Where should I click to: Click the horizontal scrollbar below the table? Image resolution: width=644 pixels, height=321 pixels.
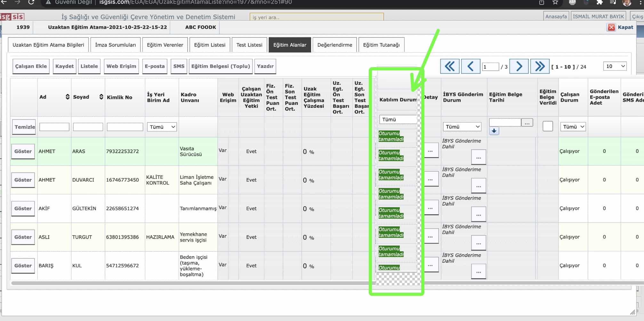192,283
